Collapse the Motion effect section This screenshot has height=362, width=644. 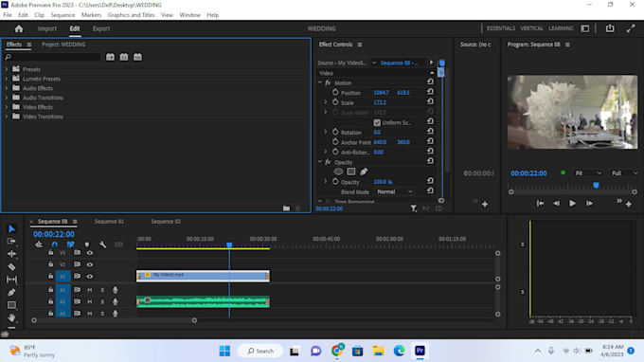tap(320, 82)
